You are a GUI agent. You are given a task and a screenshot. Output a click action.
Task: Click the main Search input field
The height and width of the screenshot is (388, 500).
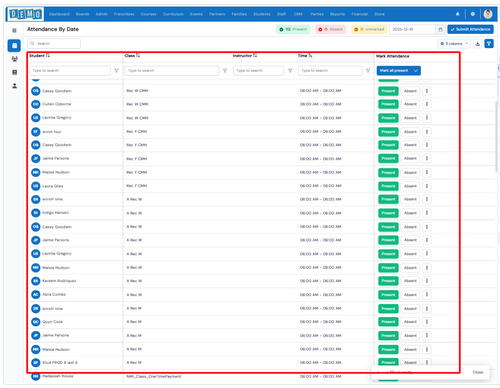[x=54, y=44]
